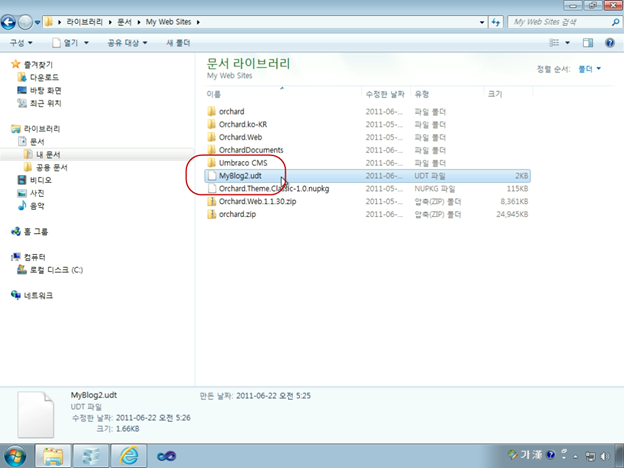
Task: Click the 새 폴더 button
Action: pyautogui.click(x=178, y=43)
